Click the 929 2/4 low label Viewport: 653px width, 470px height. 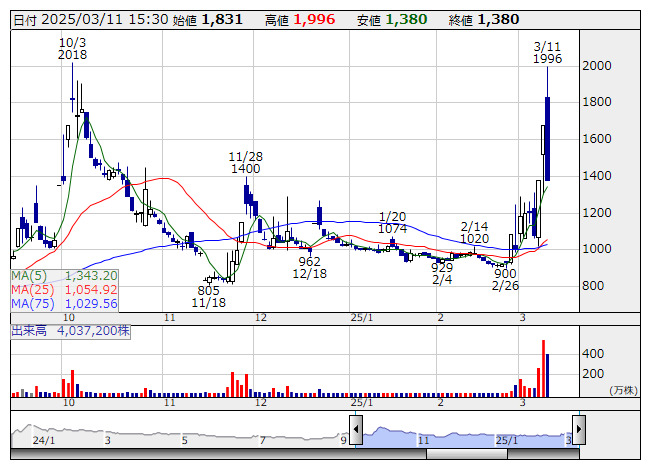tap(442, 274)
